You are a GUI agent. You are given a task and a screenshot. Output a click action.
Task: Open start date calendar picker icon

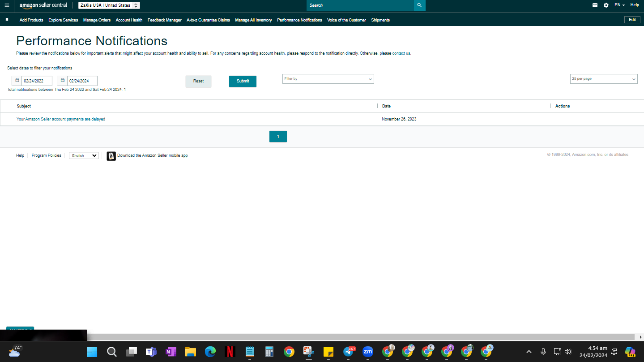pyautogui.click(x=17, y=81)
